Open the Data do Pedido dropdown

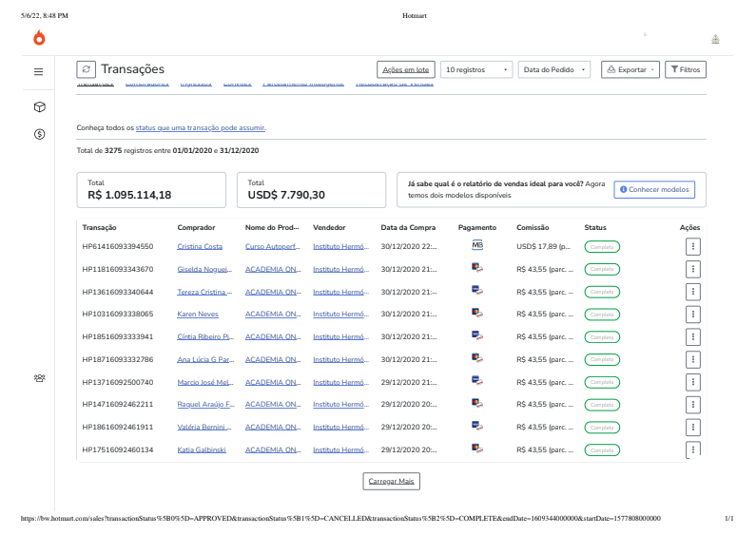pos(554,70)
